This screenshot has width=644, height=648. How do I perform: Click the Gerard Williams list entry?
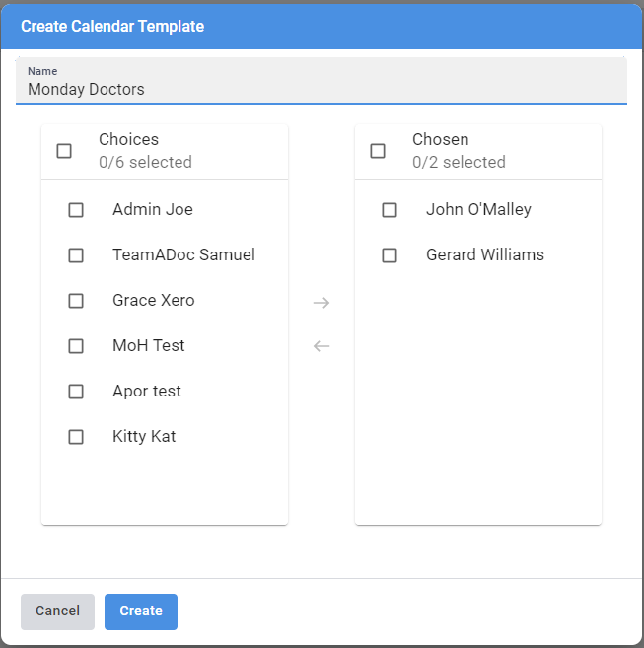tap(484, 255)
